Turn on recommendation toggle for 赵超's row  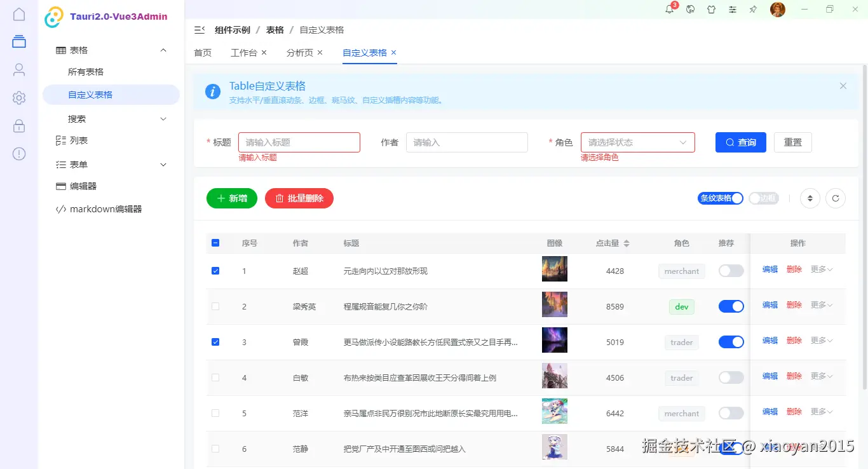coord(731,270)
